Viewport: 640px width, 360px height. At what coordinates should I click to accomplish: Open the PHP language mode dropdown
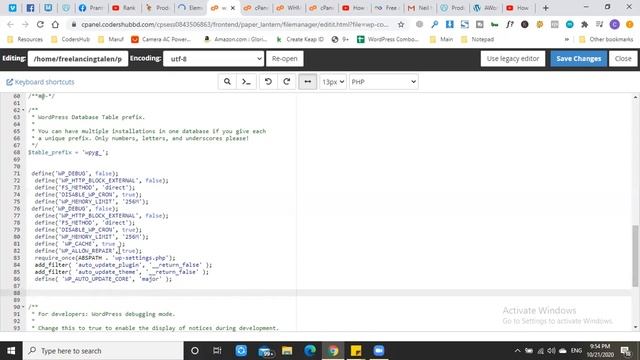[x=384, y=82]
